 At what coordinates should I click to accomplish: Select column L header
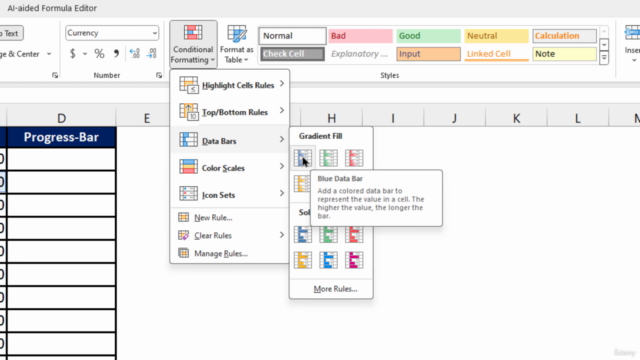578,118
